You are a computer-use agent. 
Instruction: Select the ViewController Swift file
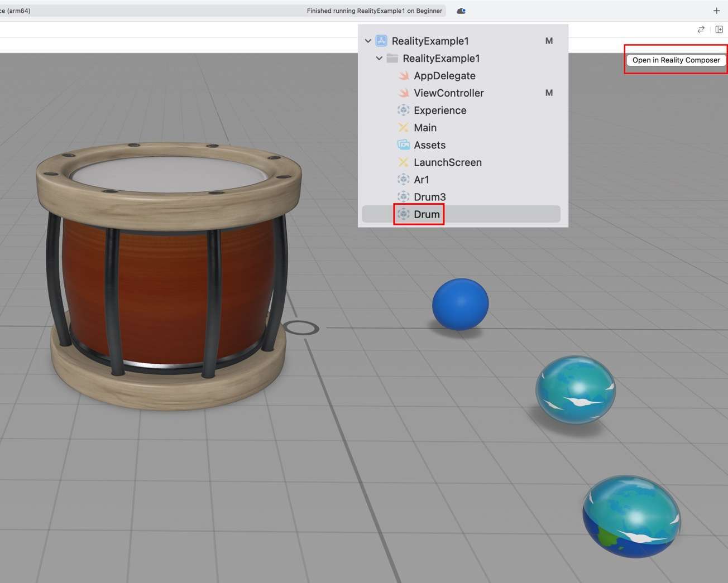click(448, 93)
